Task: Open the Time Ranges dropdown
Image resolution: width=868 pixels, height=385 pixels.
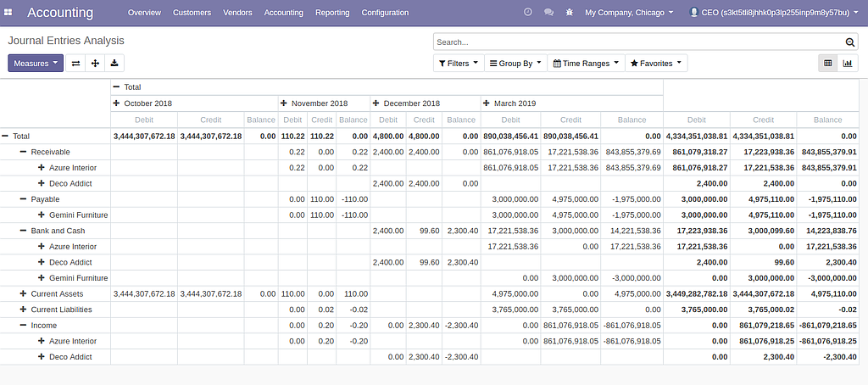Action: pyautogui.click(x=587, y=63)
